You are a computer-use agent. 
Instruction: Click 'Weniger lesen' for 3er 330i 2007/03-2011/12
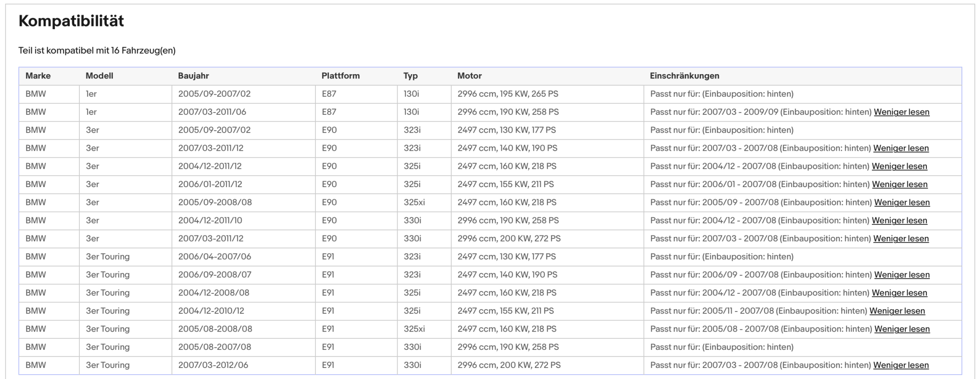(x=901, y=239)
